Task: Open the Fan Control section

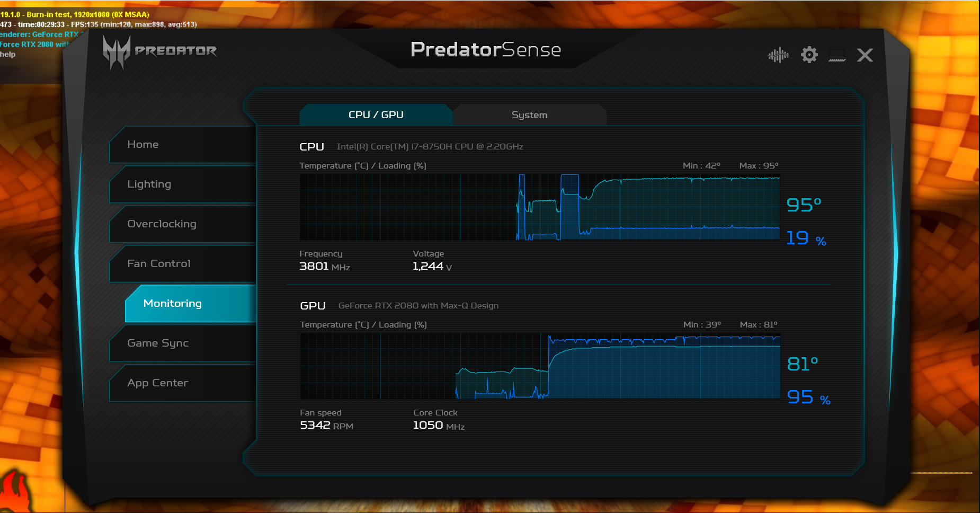Action: pyautogui.click(x=183, y=264)
